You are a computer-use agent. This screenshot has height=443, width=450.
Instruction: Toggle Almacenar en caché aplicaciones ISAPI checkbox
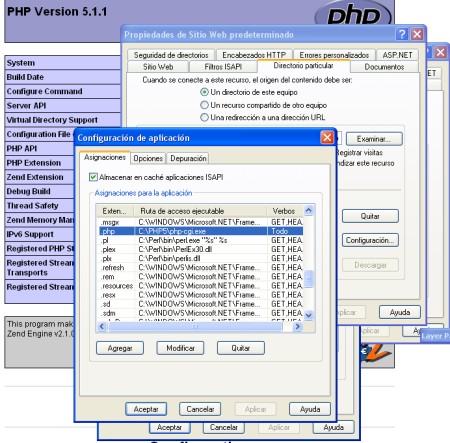(x=93, y=177)
